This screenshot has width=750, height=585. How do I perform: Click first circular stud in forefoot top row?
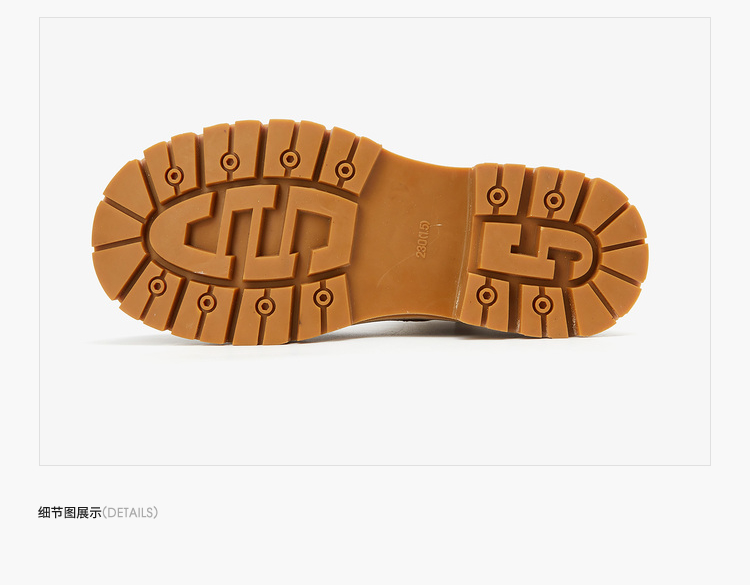(x=174, y=176)
